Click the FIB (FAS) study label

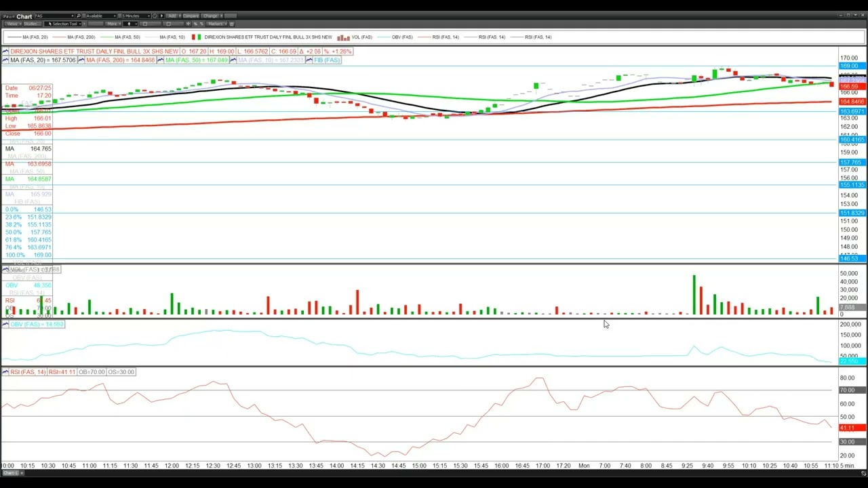pos(327,60)
